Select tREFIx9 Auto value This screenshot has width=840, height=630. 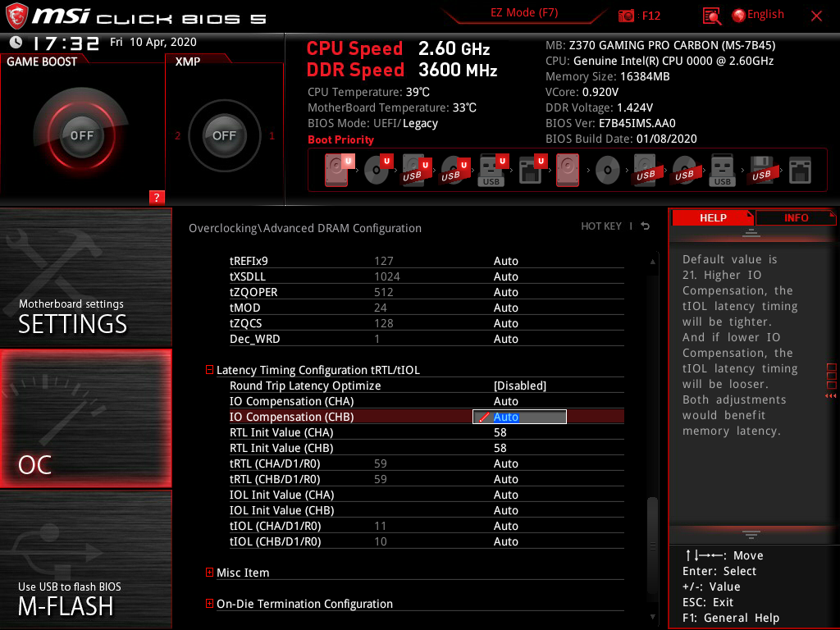[x=505, y=261]
